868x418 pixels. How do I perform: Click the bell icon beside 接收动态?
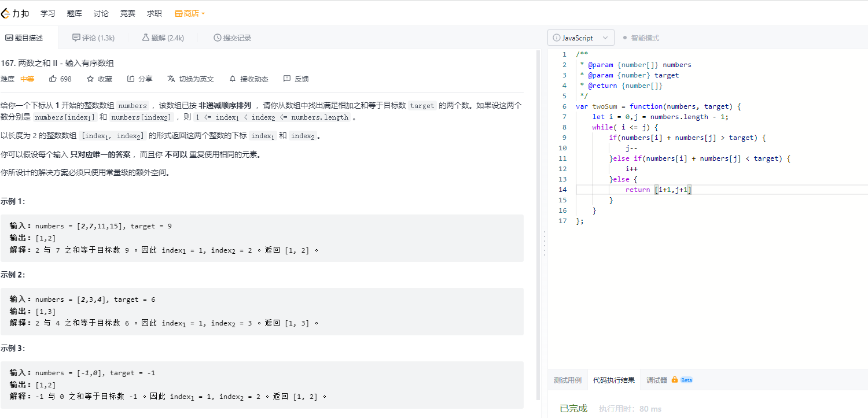(233, 79)
